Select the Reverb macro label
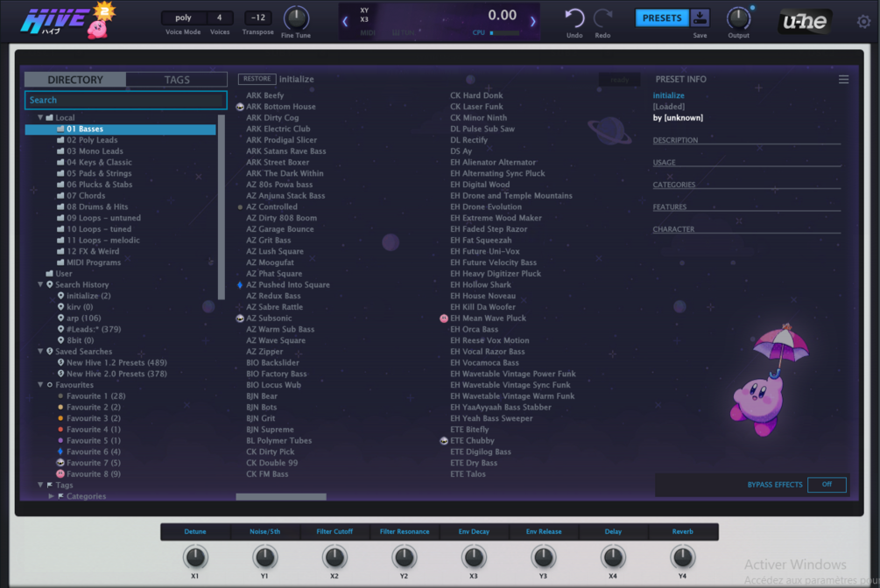Viewport: 880px width, 588px height. pos(683,532)
